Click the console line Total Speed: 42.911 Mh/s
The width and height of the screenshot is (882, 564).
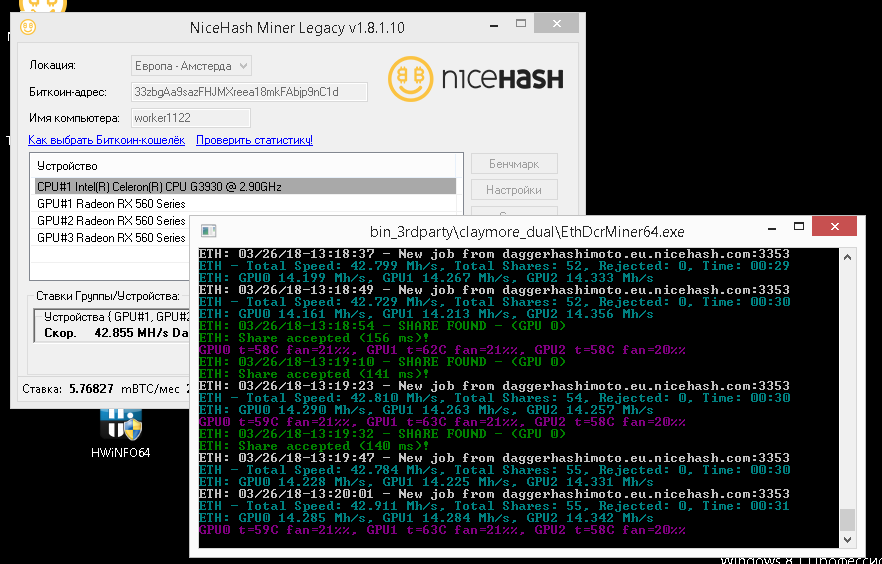pyautogui.click(x=494, y=506)
